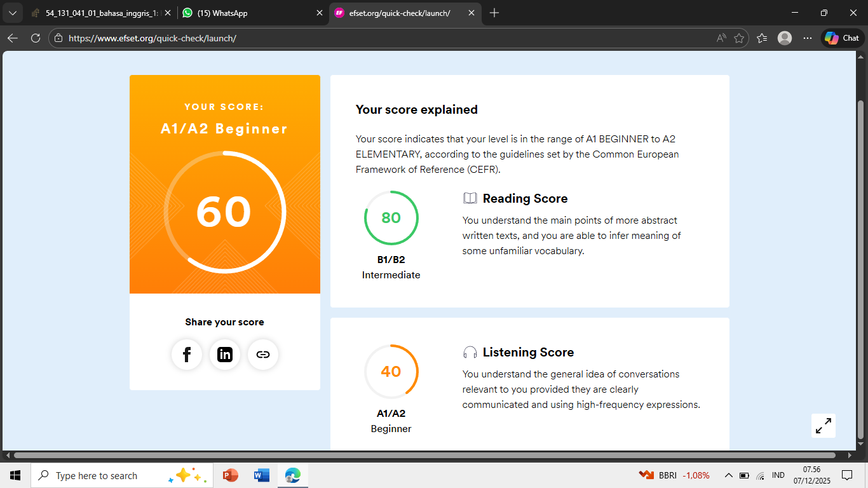Toggle add page to favorites star
The image size is (868, 488).
(739, 37)
